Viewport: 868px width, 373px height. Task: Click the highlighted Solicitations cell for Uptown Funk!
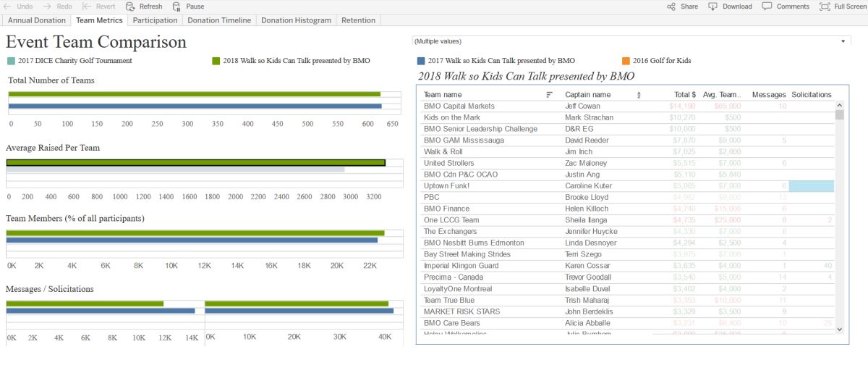coord(811,186)
